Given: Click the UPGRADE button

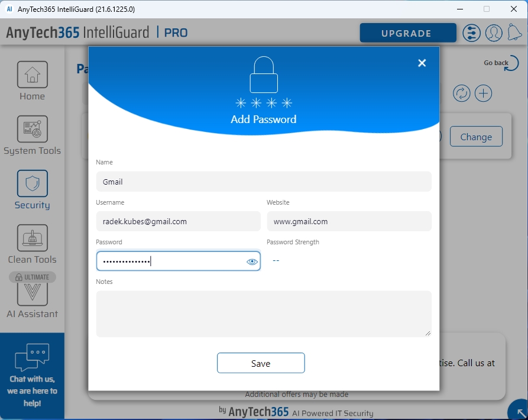Looking at the screenshot, I should click(x=408, y=33).
